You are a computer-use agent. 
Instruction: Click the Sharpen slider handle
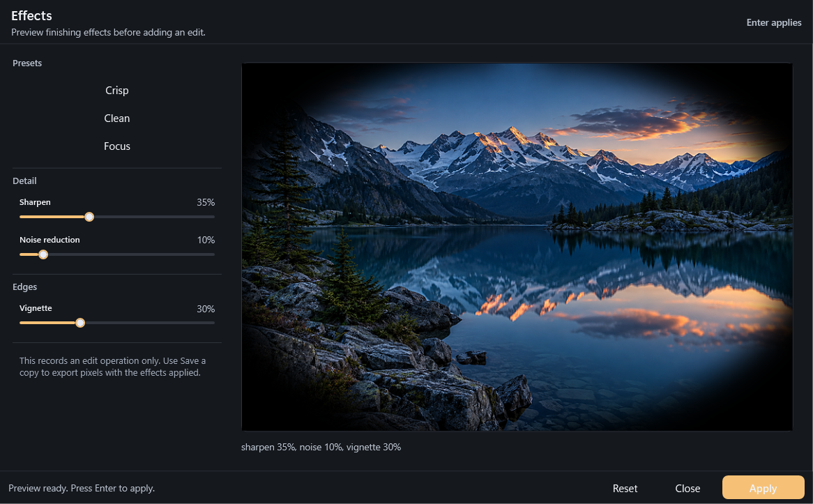click(89, 217)
